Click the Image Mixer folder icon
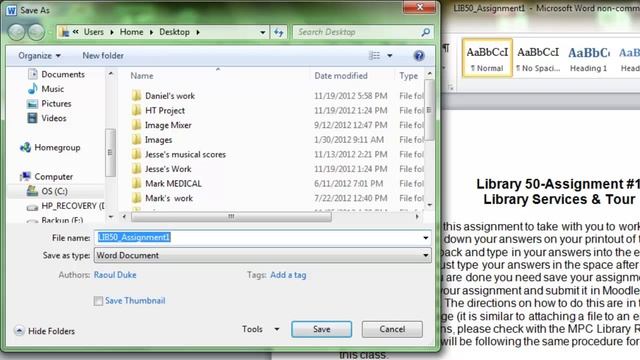640x360 pixels. point(136,125)
